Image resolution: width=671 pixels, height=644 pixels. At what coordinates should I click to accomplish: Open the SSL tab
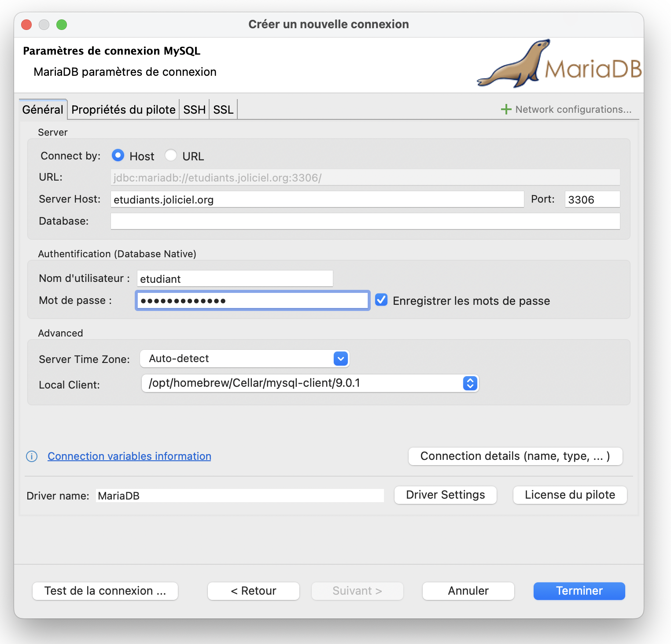223,110
